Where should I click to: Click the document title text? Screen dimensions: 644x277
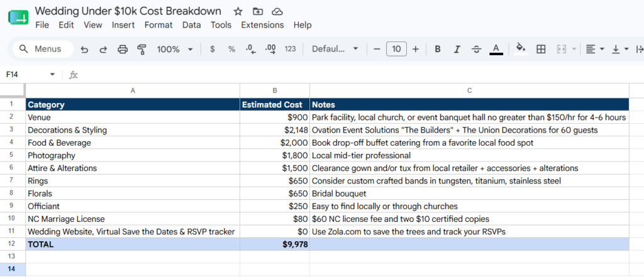pyautogui.click(x=128, y=11)
